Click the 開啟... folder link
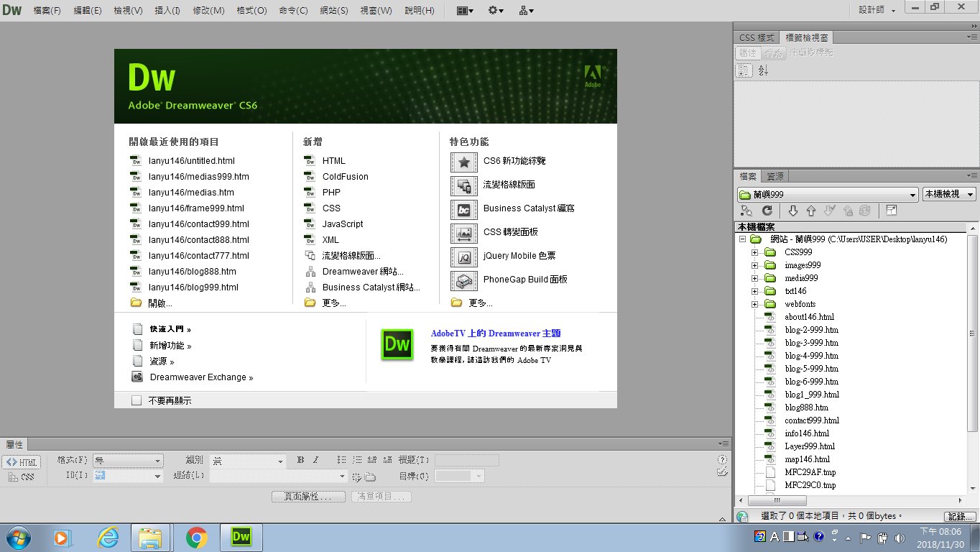 160,303
